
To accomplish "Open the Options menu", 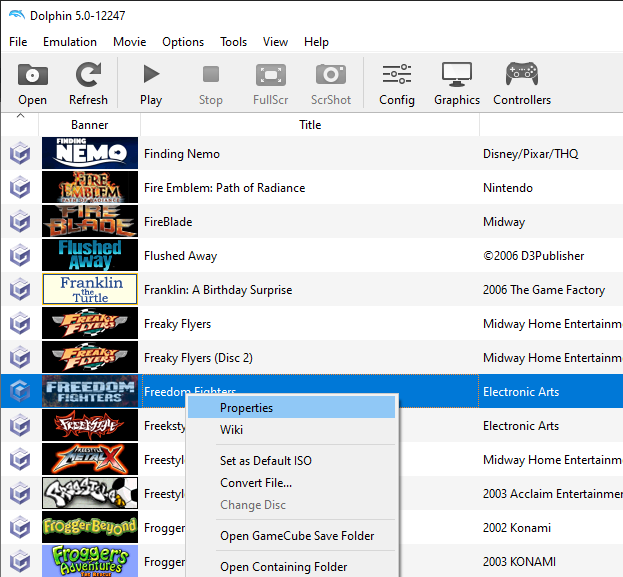I will pyautogui.click(x=183, y=42).
